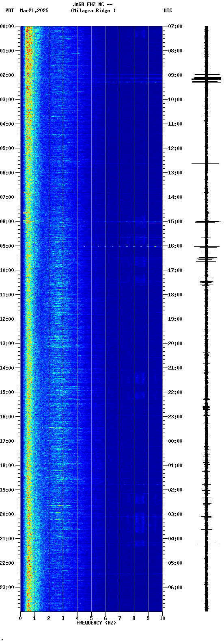Click the 15:00 UTC time label
The image size is (224, 644).
[175, 222]
